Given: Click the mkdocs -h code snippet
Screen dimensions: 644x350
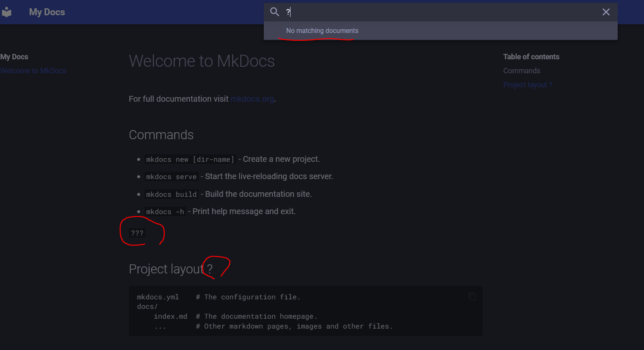Looking at the screenshot, I should (x=165, y=212).
